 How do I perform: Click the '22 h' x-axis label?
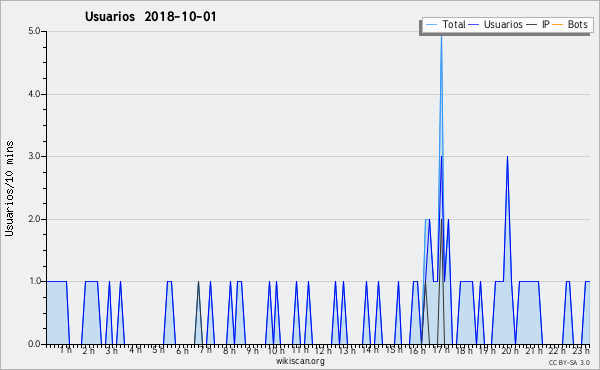click(557, 351)
